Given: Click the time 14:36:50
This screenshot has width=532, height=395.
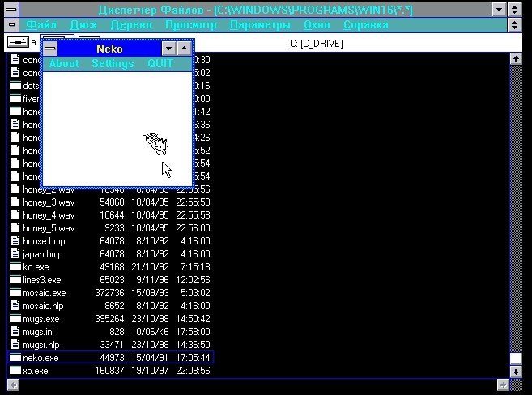Looking at the screenshot, I should tap(193, 345).
